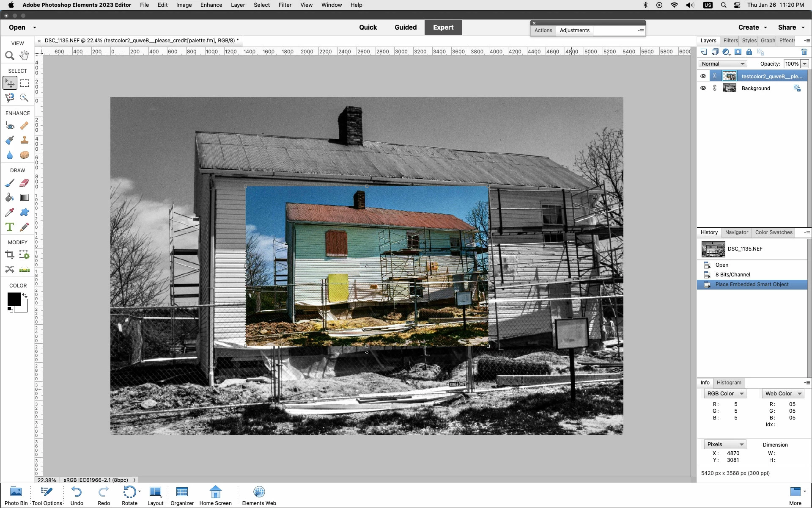The height and width of the screenshot is (508, 812).
Task: Select the Eraser tool
Action: click(25, 183)
